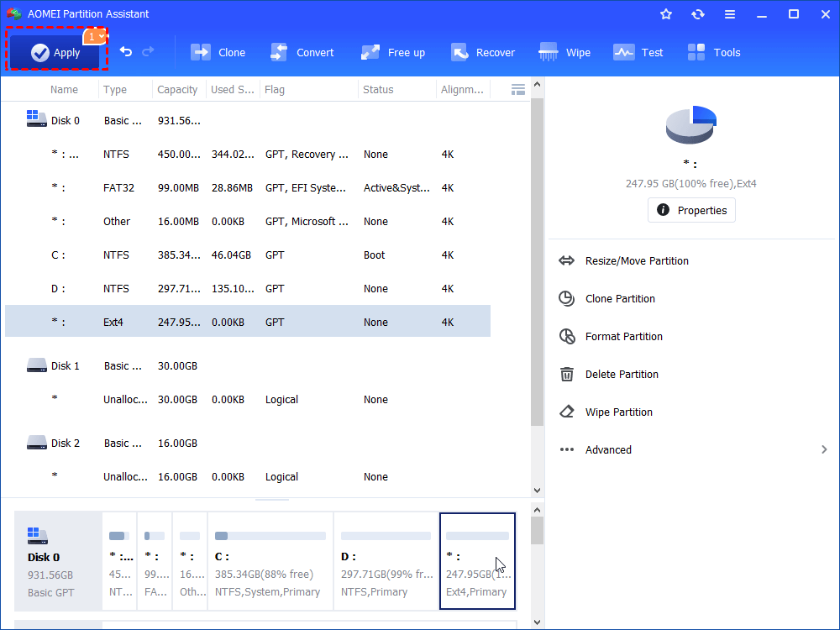The height and width of the screenshot is (630, 840).
Task: Open the Convert menu
Action: [x=302, y=52]
